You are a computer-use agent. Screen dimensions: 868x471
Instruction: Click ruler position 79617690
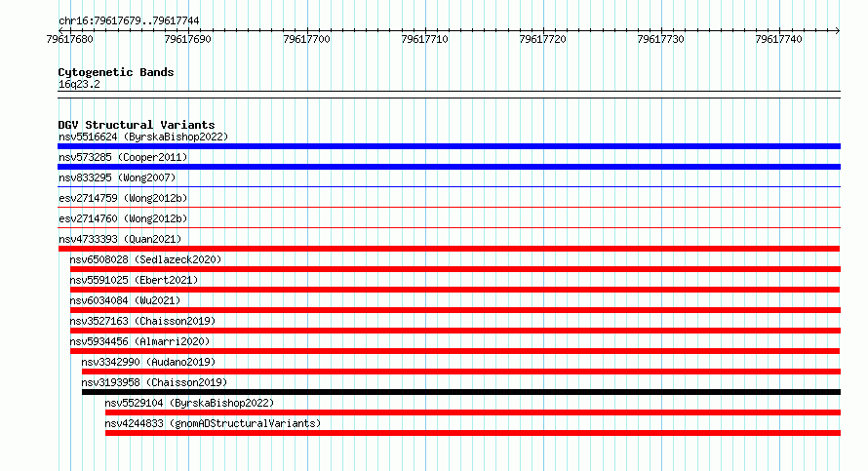187,39
